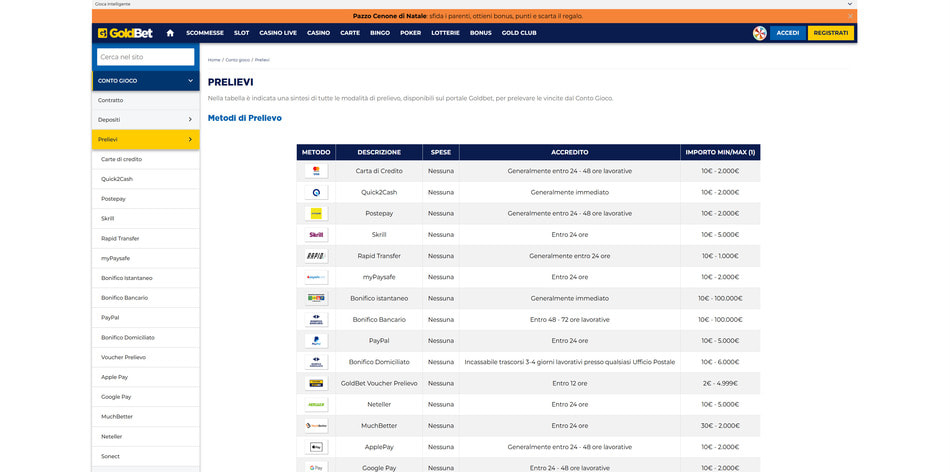Click the home icon in navigation bar
Image resolution: width=950 pixels, height=472 pixels.
coord(170,33)
